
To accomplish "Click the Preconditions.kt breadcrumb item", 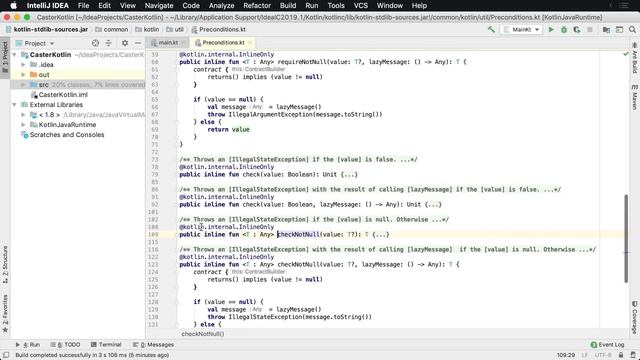I will (219, 29).
